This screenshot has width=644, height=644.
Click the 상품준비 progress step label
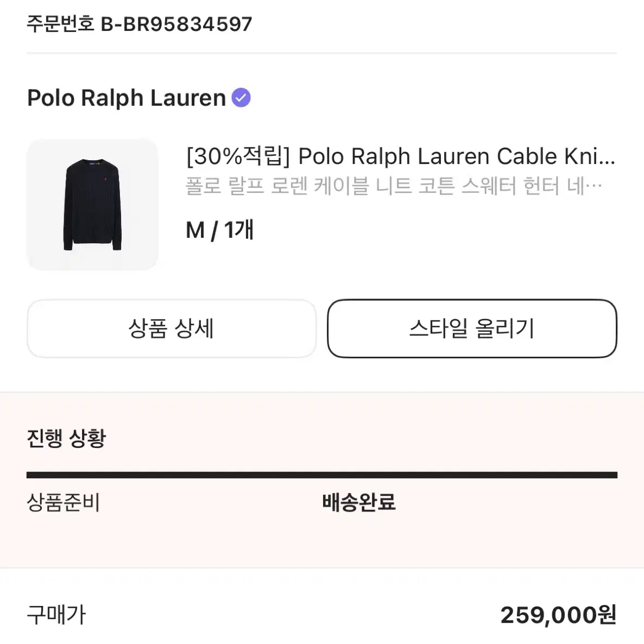click(x=63, y=502)
